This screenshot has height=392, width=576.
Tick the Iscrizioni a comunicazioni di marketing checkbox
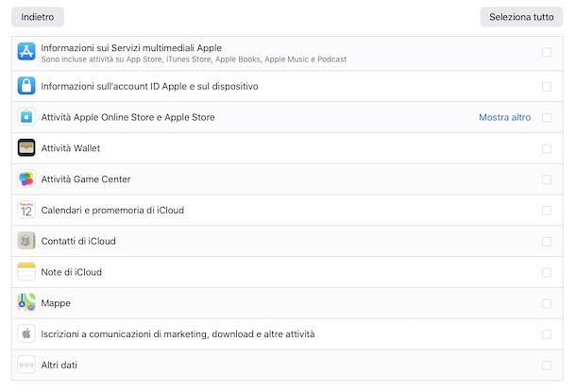tap(547, 334)
